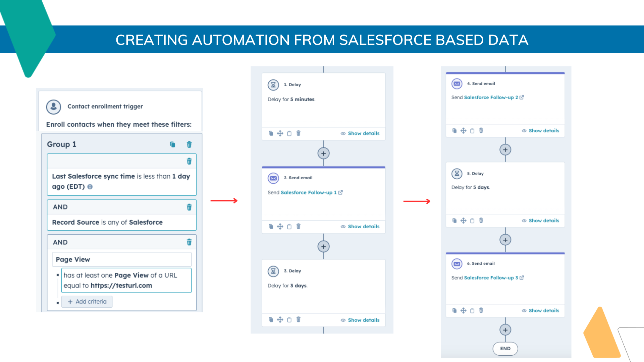Add action after 5. Delay step
The height and width of the screenshot is (362, 644).
(x=505, y=240)
